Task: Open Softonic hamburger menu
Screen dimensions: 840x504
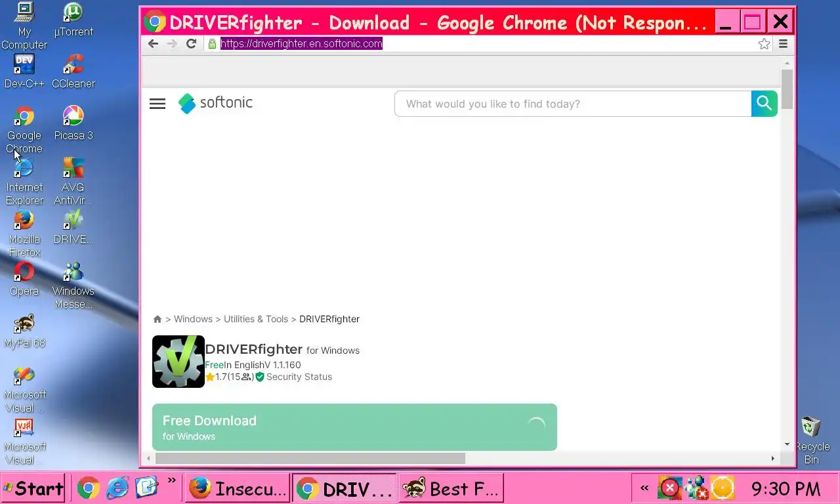Action: coord(157,104)
